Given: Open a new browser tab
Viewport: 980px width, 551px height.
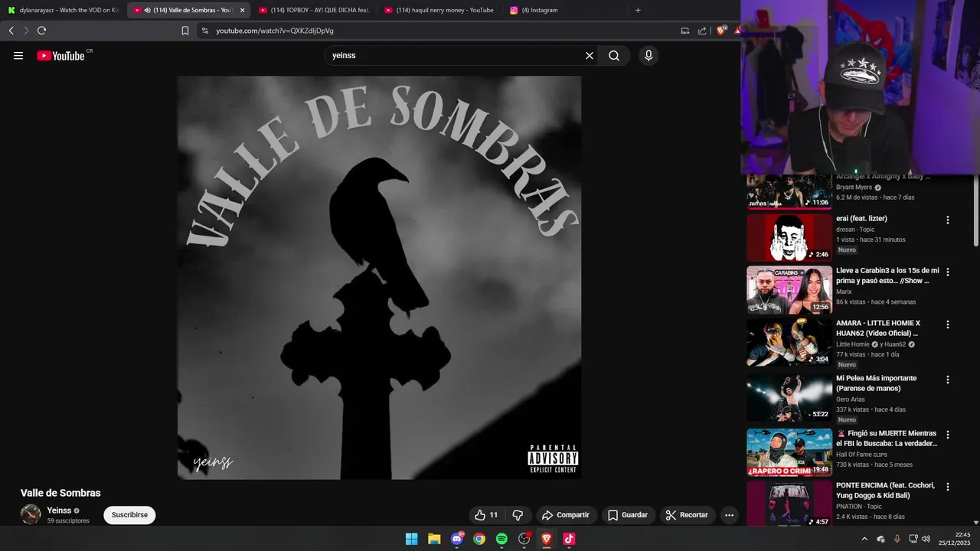Looking at the screenshot, I should click(x=638, y=10).
